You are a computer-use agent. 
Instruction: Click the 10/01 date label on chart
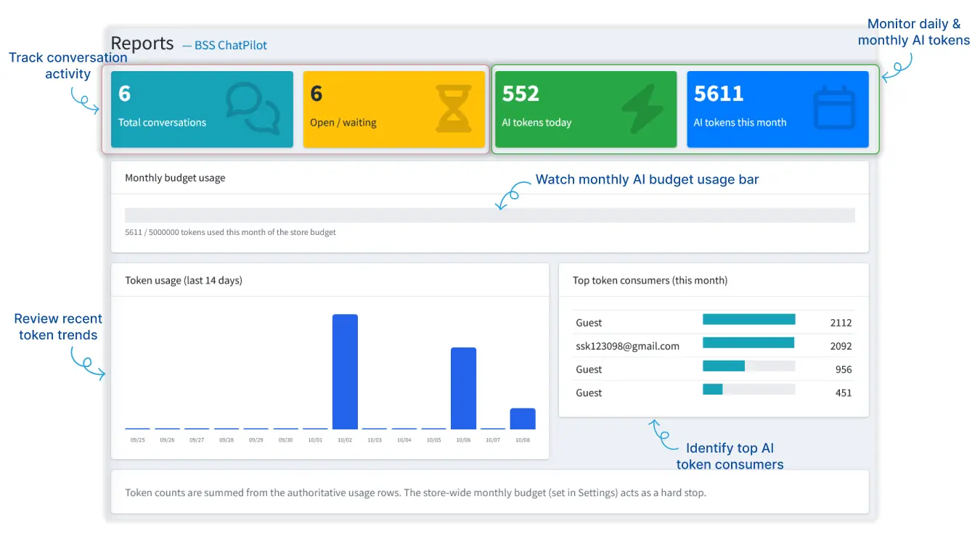315,440
